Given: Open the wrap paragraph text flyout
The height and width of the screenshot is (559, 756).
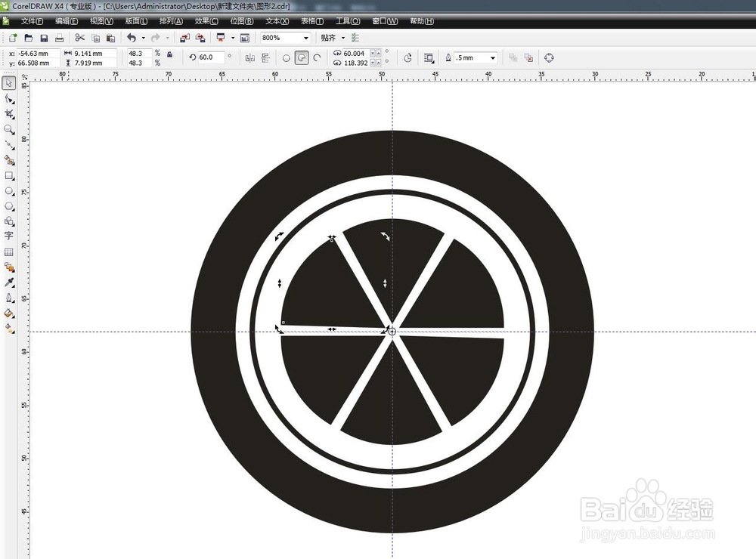Looking at the screenshot, I should tap(429, 58).
